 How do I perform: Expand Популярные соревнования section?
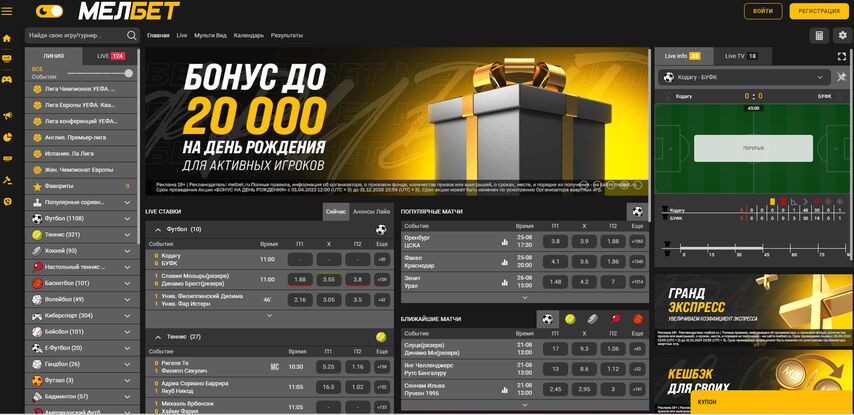pyautogui.click(x=81, y=202)
